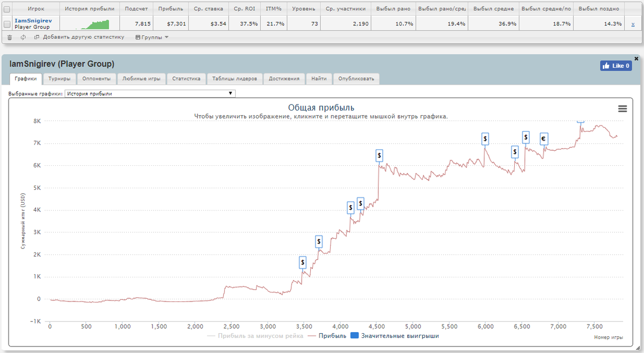Close the player group panel
The width and height of the screenshot is (644, 353).
tap(636, 58)
